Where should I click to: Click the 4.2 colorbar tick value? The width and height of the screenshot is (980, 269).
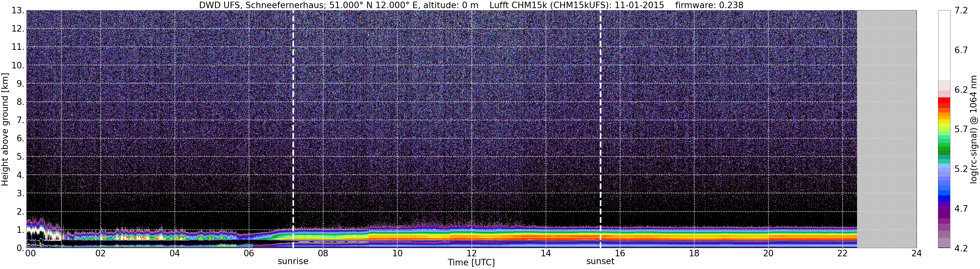960,248
